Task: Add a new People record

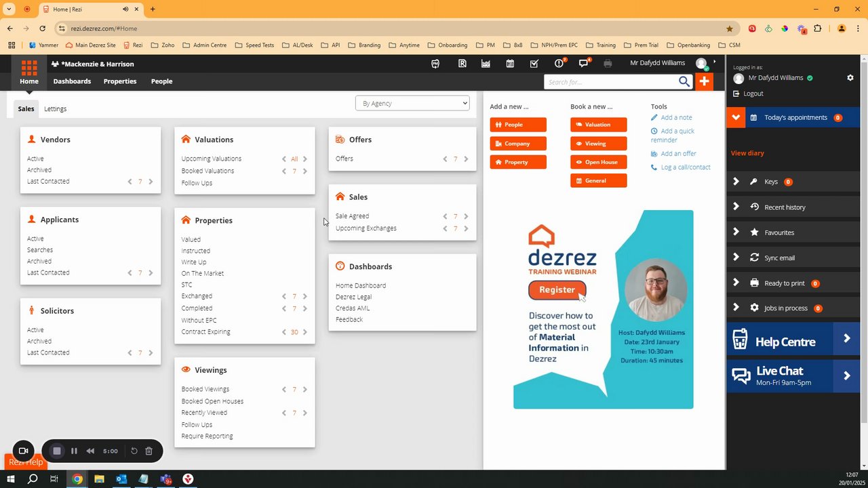Action: tap(518, 125)
